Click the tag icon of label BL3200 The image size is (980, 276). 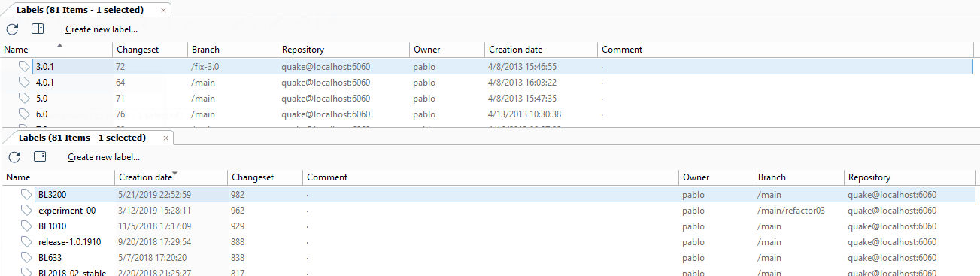click(x=27, y=195)
